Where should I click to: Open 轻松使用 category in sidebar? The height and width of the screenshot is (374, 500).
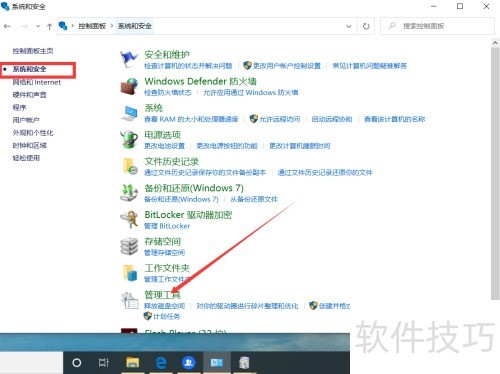click(26, 158)
